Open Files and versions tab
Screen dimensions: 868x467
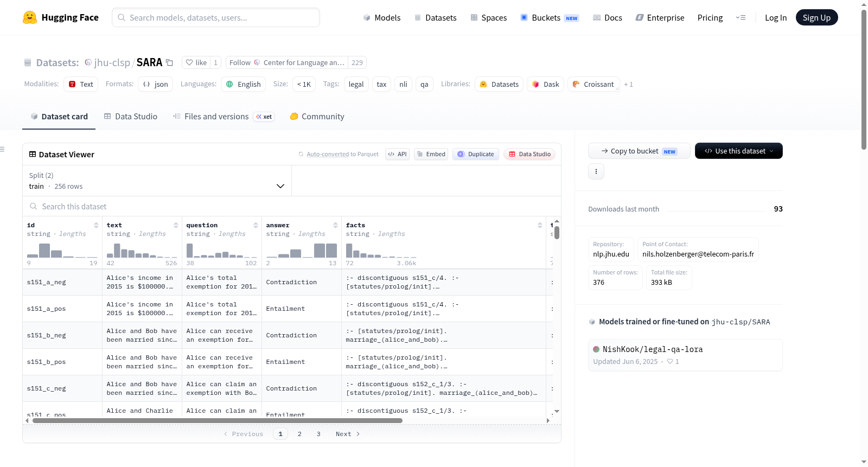pyautogui.click(x=224, y=117)
